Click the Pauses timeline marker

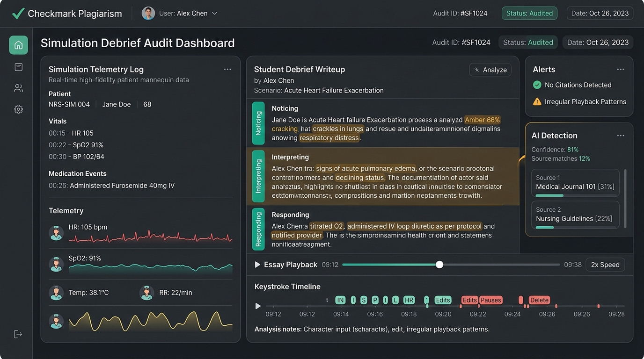point(491,300)
